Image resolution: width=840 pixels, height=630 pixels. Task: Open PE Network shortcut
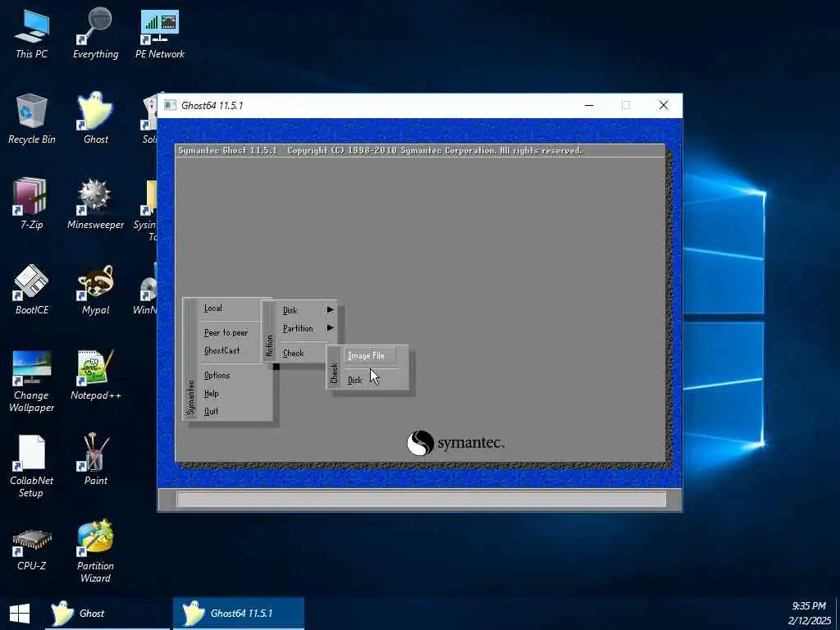click(160, 34)
